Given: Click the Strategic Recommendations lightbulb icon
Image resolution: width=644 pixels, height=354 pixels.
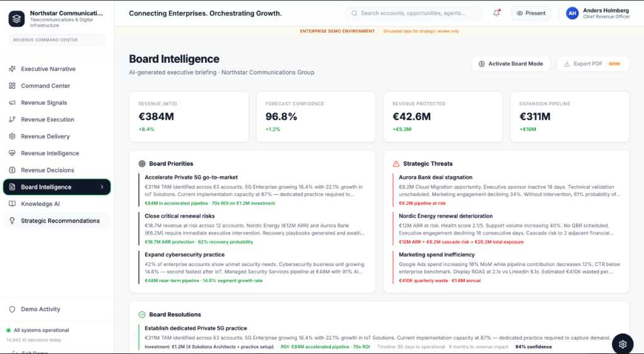Looking at the screenshot, I should pyautogui.click(x=13, y=221).
